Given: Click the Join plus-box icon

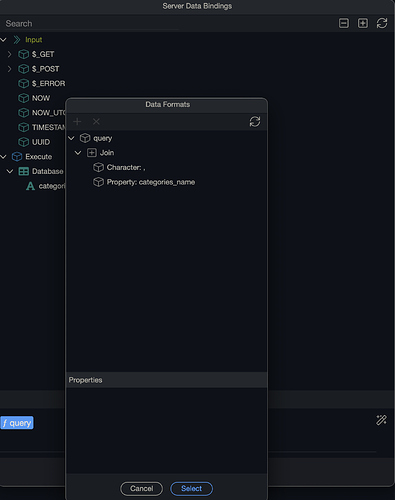Looking at the screenshot, I should point(92,153).
